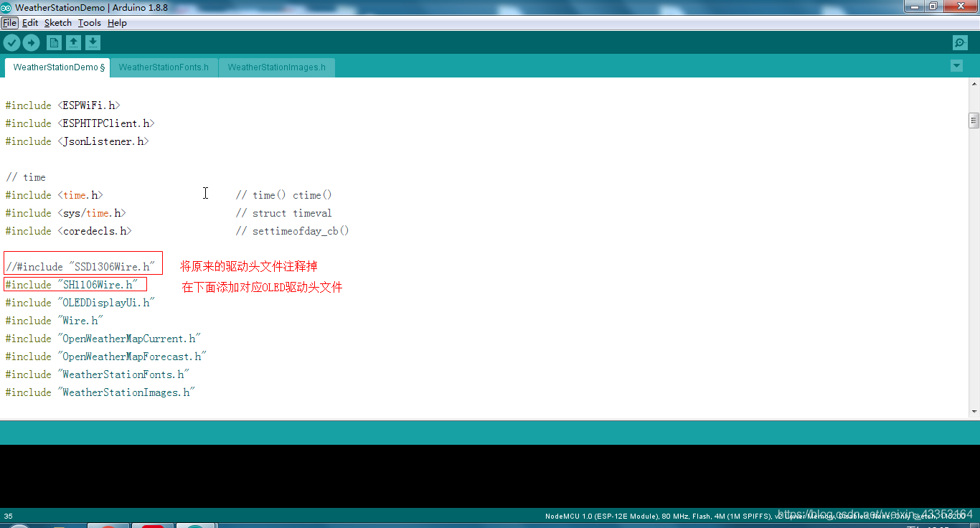
Task: Click the editor scrollbar up arrow
Action: pyautogui.click(x=974, y=85)
